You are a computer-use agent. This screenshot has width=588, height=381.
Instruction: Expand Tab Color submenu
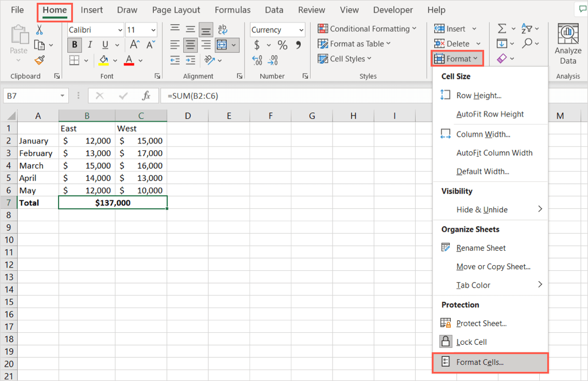pyautogui.click(x=490, y=285)
